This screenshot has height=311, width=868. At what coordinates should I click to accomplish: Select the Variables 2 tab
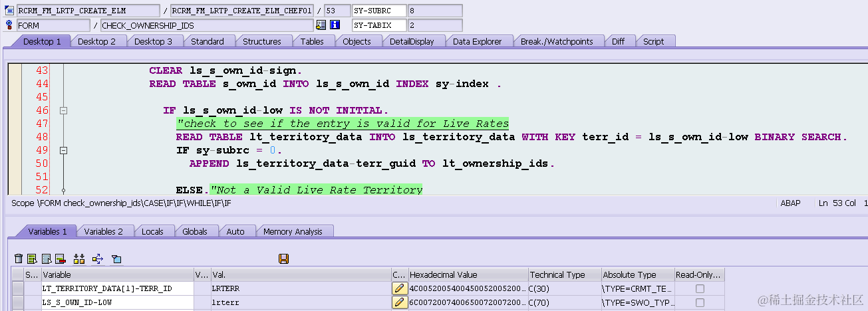(104, 231)
